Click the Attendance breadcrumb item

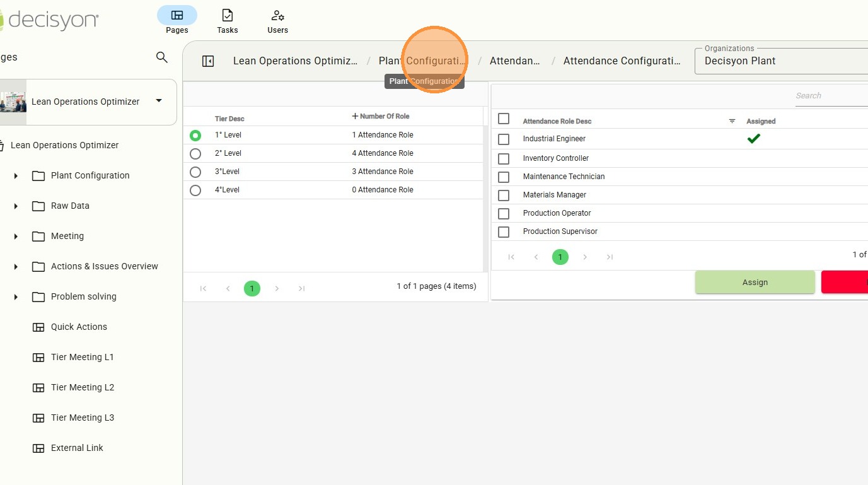(x=514, y=61)
